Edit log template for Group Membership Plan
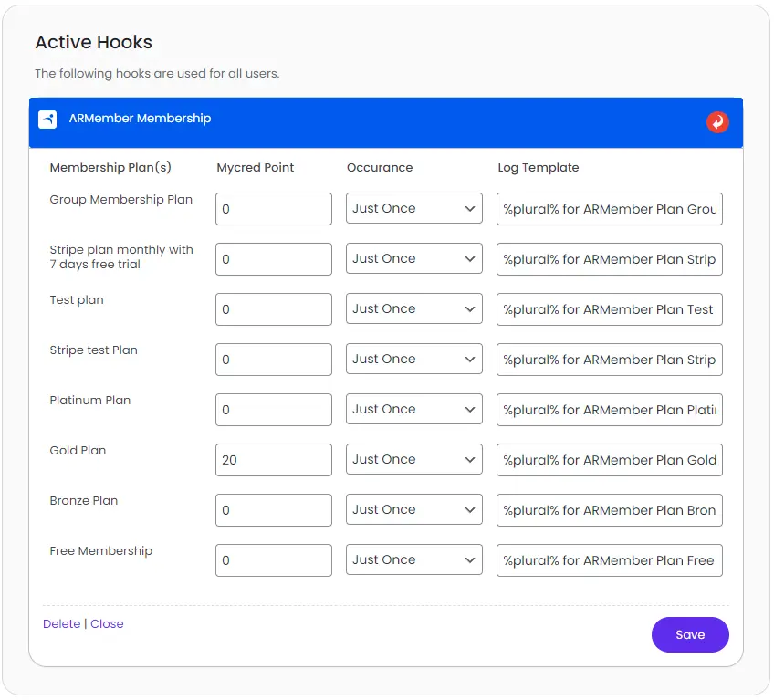The height and width of the screenshot is (700, 774). [x=610, y=209]
